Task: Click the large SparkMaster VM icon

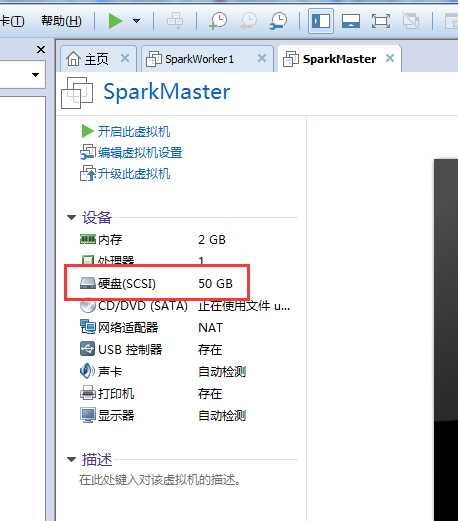Action: (77, 93)
